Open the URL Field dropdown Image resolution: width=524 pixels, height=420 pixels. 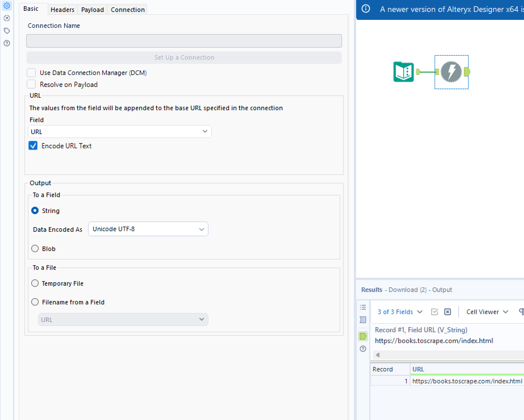pos(120,131)
